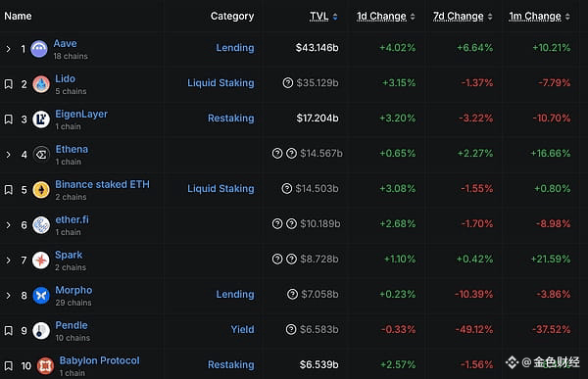The height and width of the screenshot is (379, 588).
Task: Expand the Ethena row chevron
Action: coord(8,155)
